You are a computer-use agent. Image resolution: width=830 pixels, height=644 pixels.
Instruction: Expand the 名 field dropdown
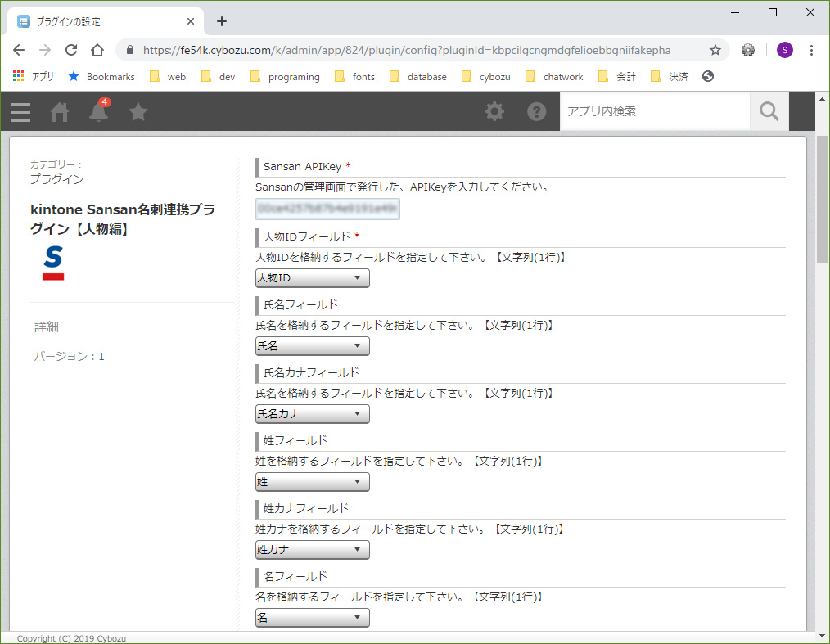(313, 618)
